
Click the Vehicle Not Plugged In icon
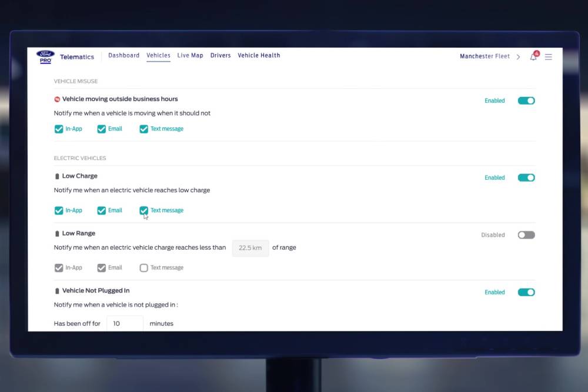[x=57, y=291]
